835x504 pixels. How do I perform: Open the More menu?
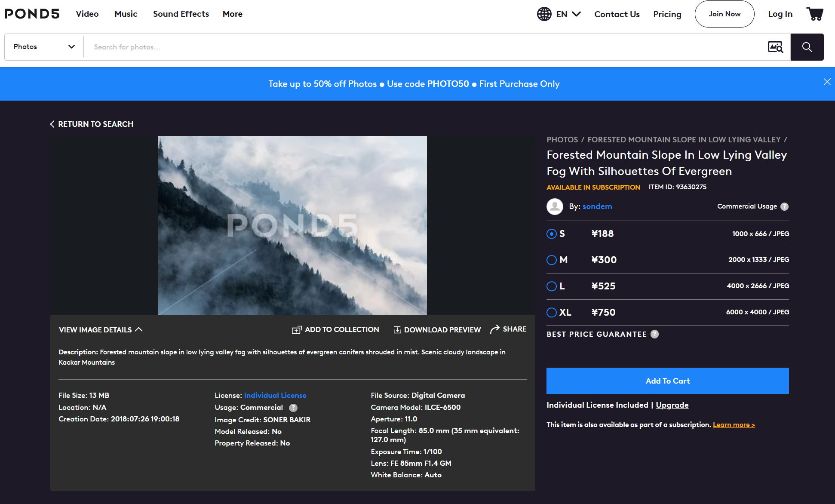(x=232, y=14)
